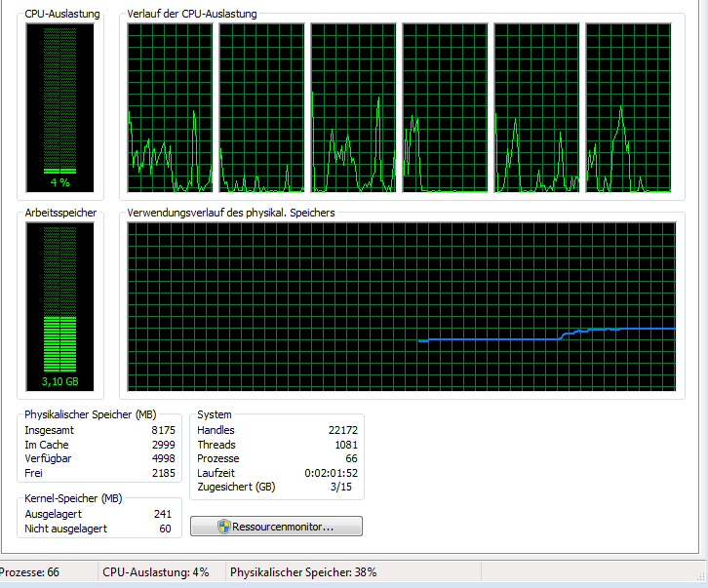This screenshot has width=708, height=588.
Task: Click status bar 'Physikalischer Speicher: 38%' entry
Action: click(303, 572)
